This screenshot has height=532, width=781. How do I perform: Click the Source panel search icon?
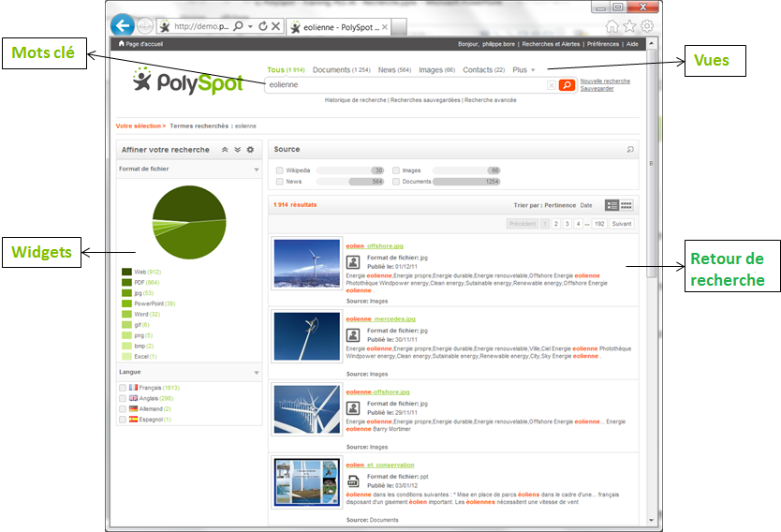coord(630,149)
